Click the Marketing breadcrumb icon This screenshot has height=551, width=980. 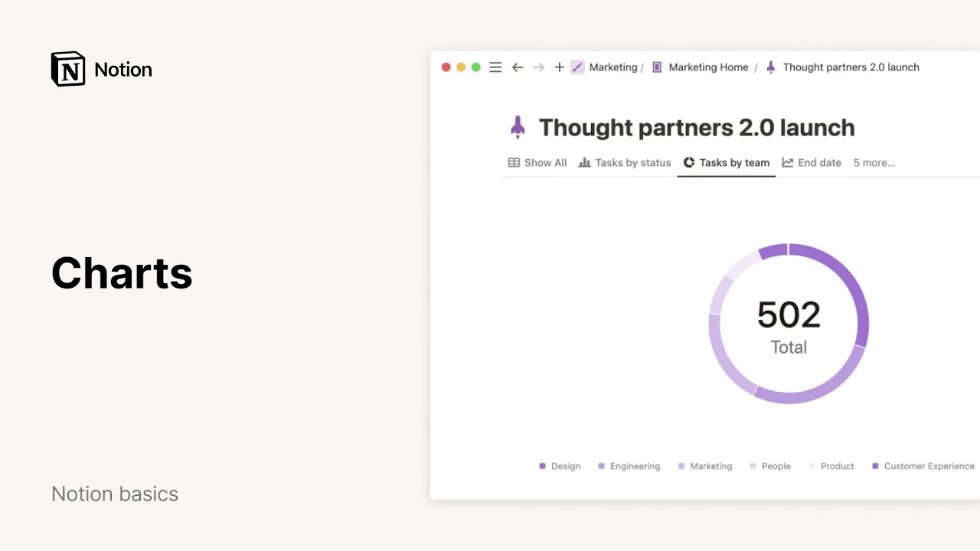coord(577,67)
